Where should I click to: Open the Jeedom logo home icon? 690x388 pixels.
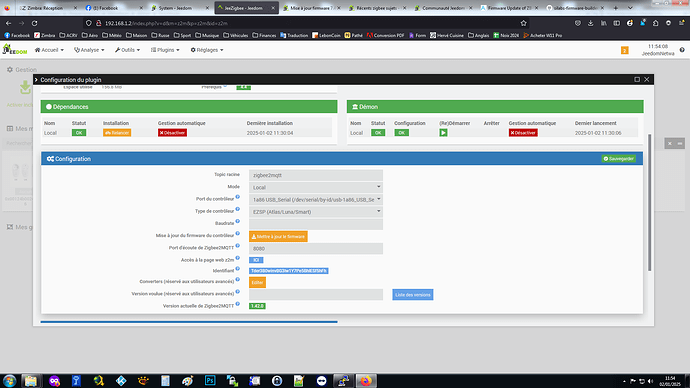coord(15,50)
